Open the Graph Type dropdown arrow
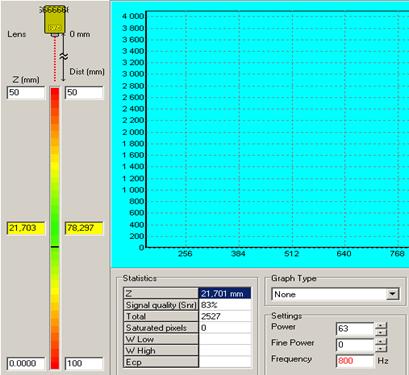 tap(392, 294)
